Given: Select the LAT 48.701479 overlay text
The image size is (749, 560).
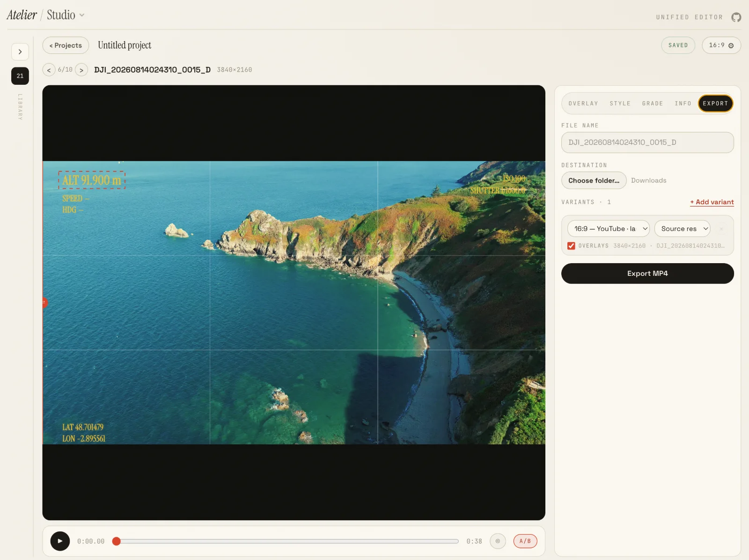Looking at the screenshot, I should click(83, 427).
